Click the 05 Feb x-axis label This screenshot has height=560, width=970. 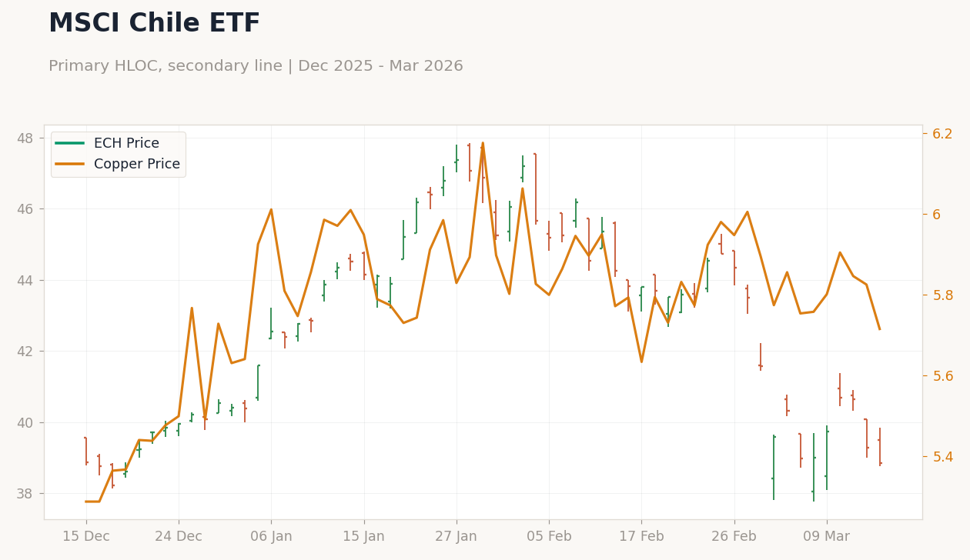[549, 536]
